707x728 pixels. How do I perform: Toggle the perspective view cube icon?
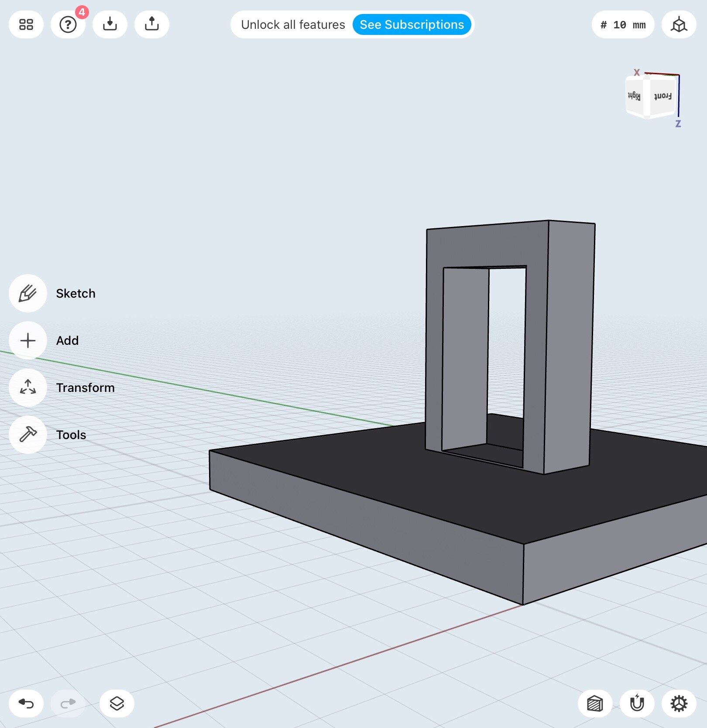click(x=679, y=24)
